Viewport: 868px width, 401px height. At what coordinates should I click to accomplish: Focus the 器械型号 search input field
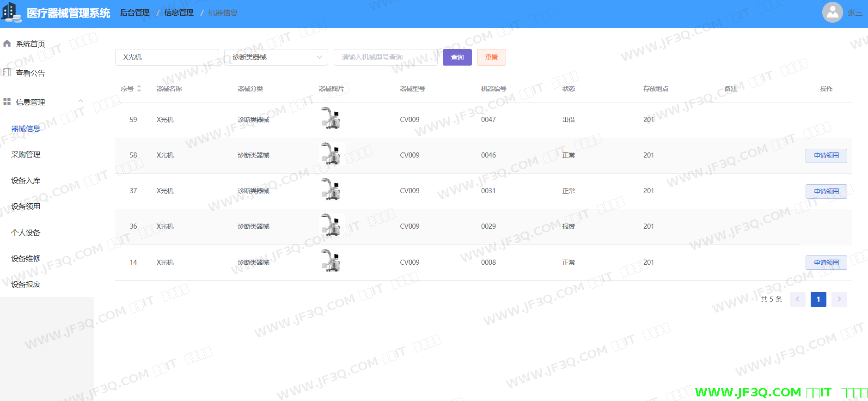click(385, 57)
